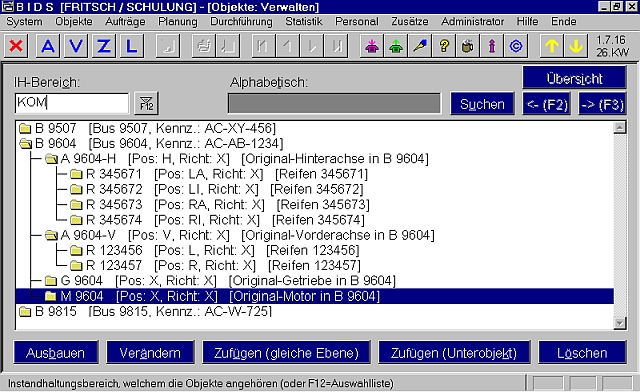This screenshot has width=640, height=392.
Task: Click the IH-Bereich input field
Action: point(72,103)
